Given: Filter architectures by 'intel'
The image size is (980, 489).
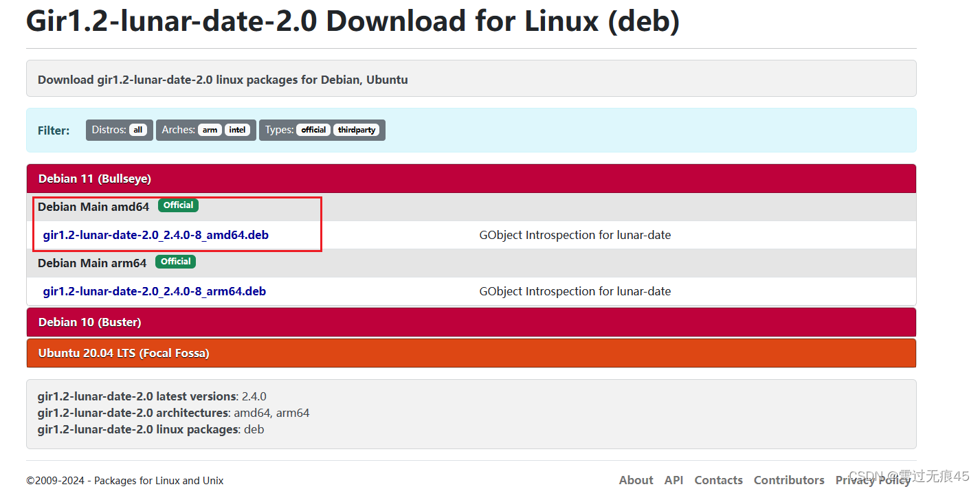Looking at the screenshot, I should click(x=238, y=130).
